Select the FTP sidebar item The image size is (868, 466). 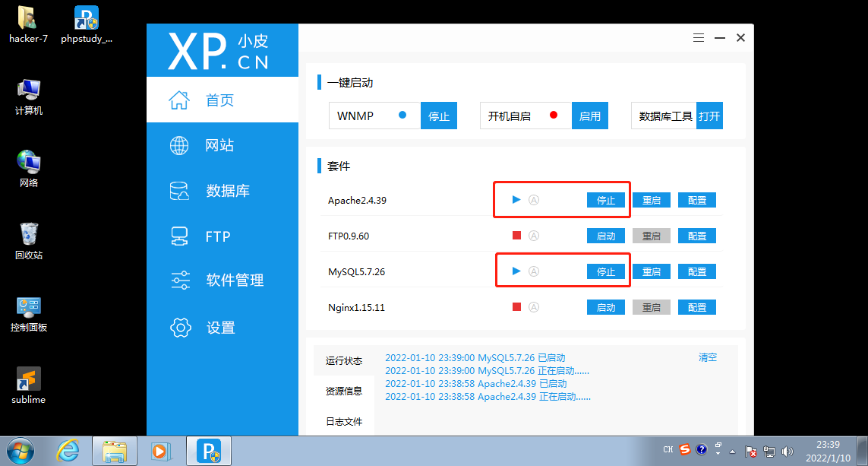coord(223,236)
